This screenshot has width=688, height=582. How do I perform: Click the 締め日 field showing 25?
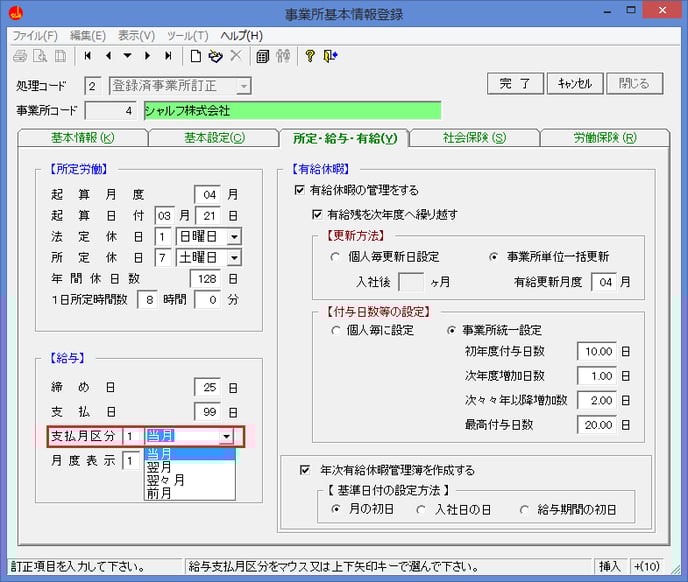[208, 388]
